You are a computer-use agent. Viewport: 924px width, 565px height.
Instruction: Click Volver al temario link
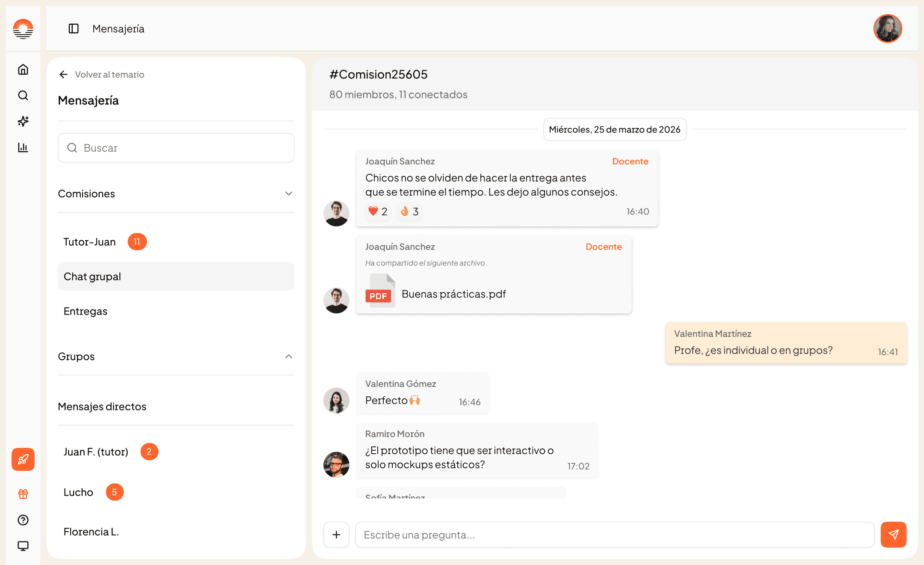102,74
